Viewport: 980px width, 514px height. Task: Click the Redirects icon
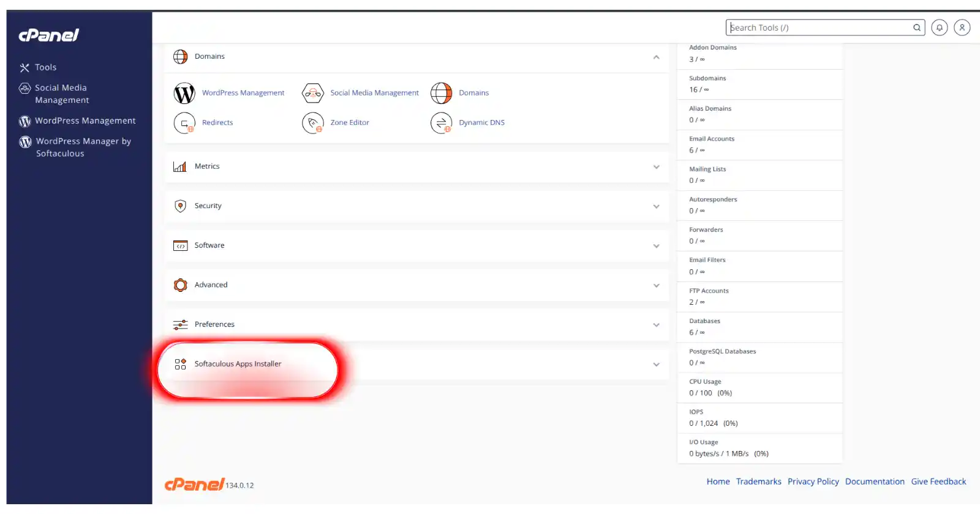coord(184,123)
